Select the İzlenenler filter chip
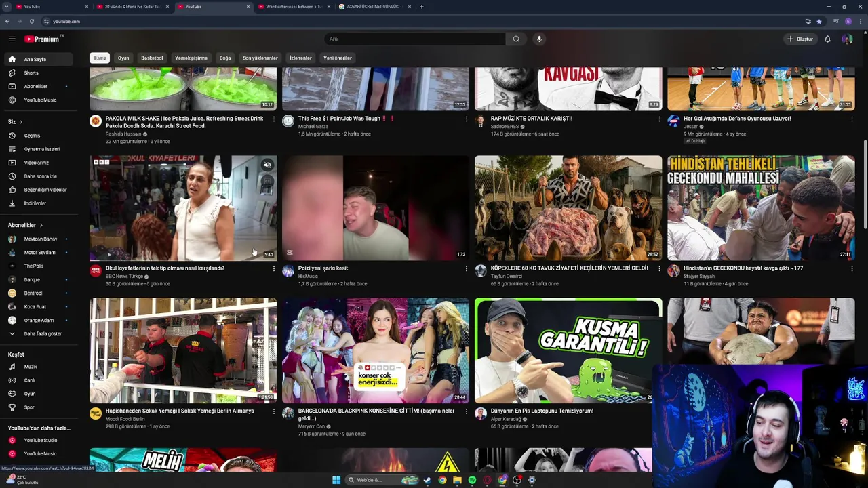This screenshot has width=868, height=488. [300, 58]
